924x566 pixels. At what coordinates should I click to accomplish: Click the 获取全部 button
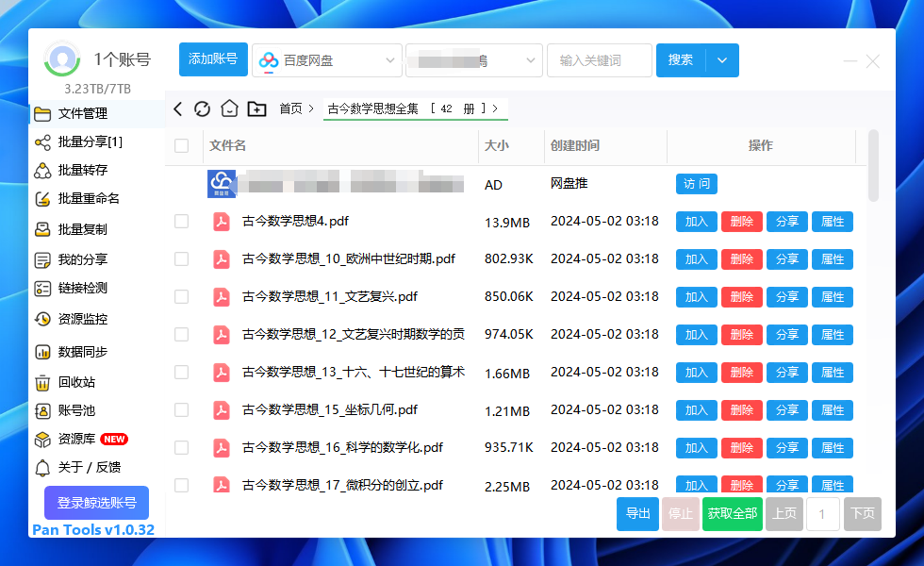(x=733, y=514)
